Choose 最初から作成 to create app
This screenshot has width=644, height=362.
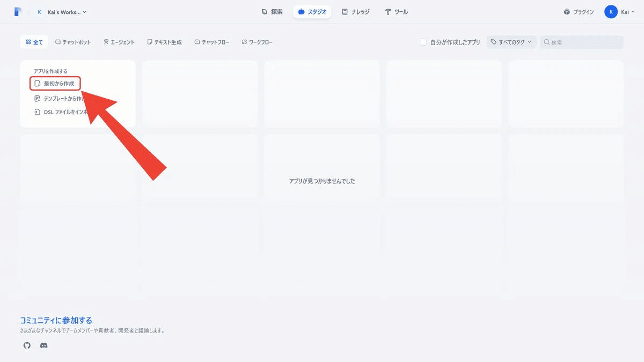55,84
